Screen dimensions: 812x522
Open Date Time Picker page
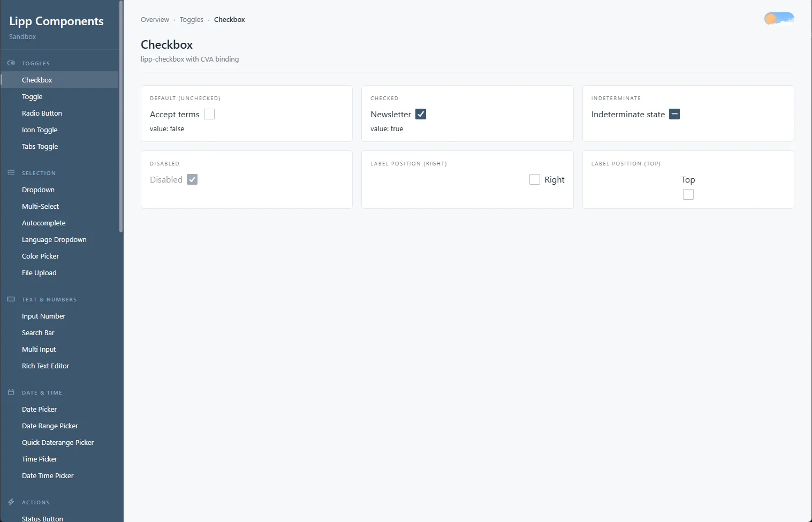coord(59,475)
